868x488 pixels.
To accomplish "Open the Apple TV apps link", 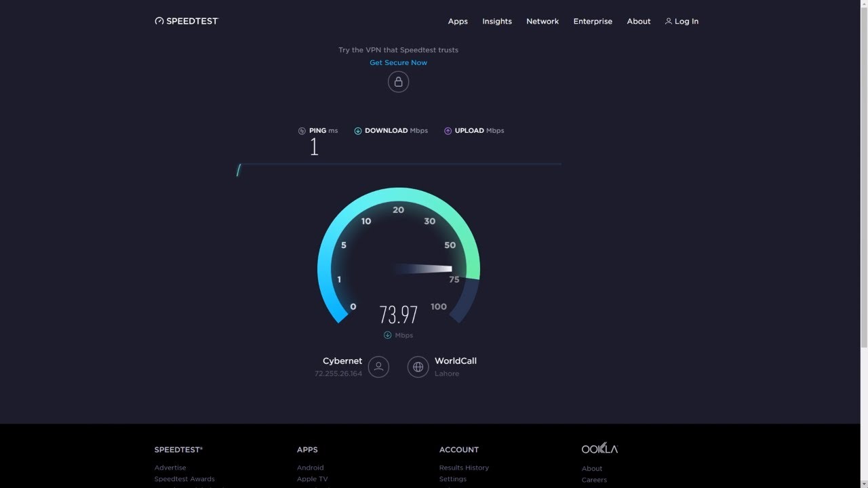I will tap(312, 479).
